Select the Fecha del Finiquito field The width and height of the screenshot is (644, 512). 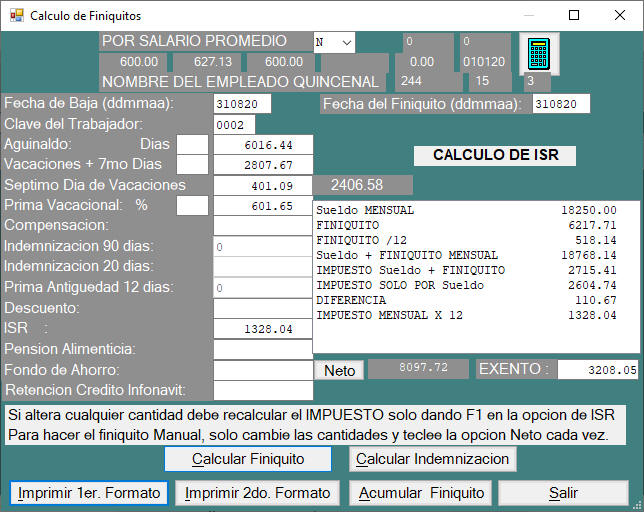click(560, 104)
